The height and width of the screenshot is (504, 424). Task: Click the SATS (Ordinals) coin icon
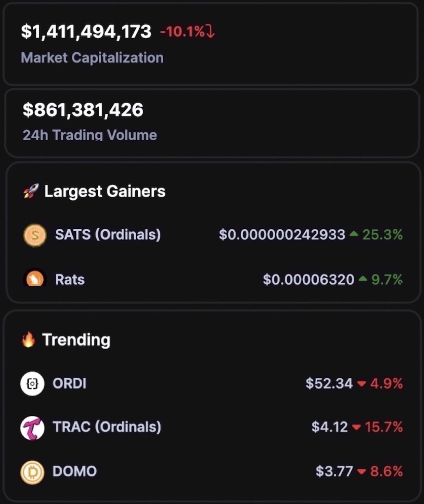click(35, 235)
